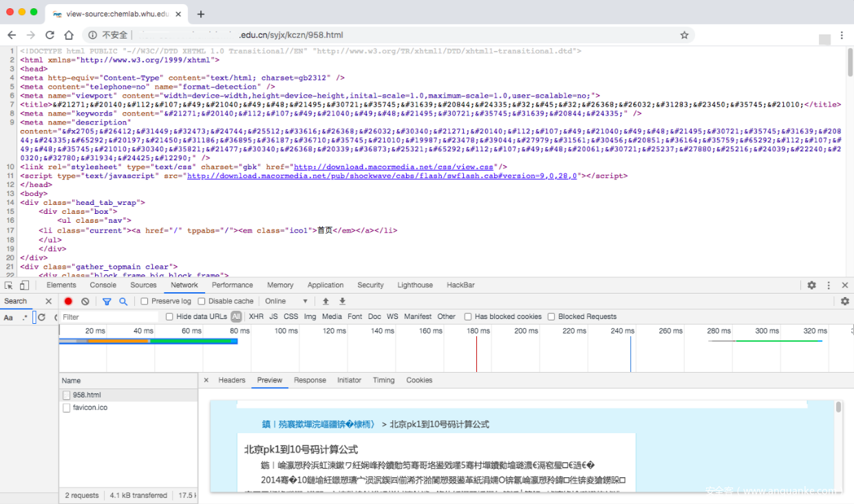Close the Search drawer
The image size is (854, 504).
[48, 301]
